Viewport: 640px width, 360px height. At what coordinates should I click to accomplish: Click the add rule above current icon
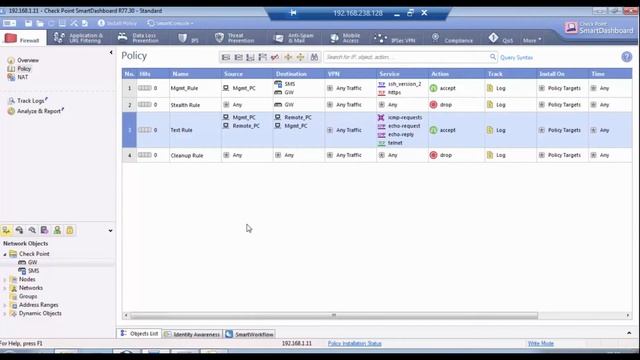[x=263, y=57]
